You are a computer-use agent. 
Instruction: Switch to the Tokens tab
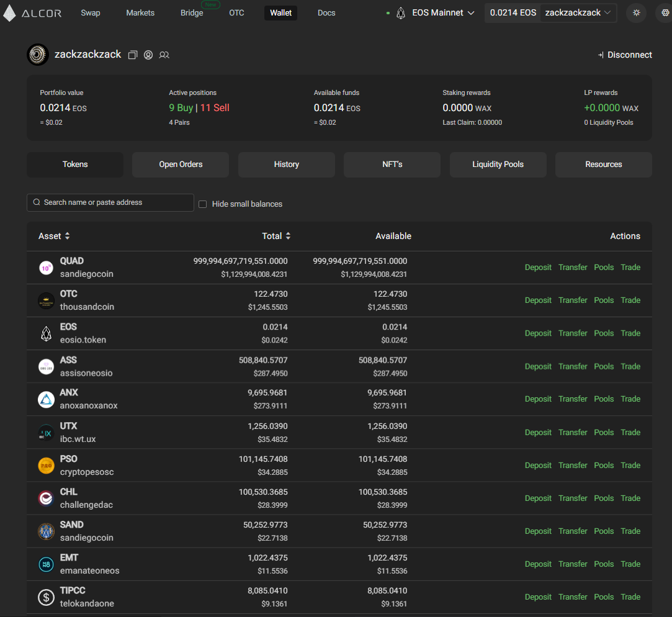point(75,164)
